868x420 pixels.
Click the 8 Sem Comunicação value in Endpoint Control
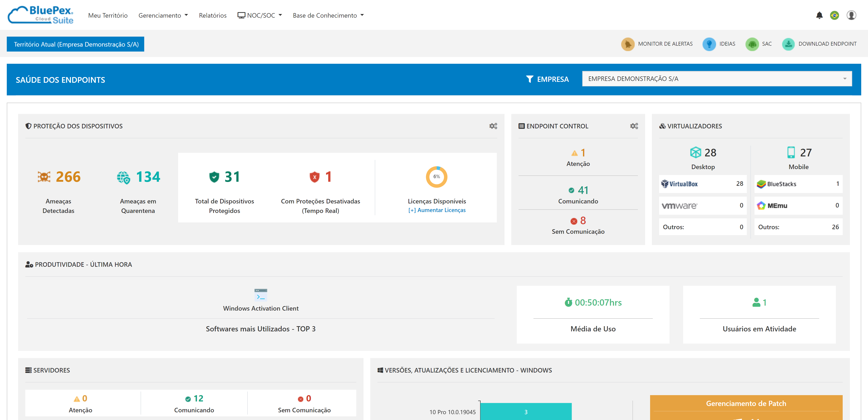(583, 221)
